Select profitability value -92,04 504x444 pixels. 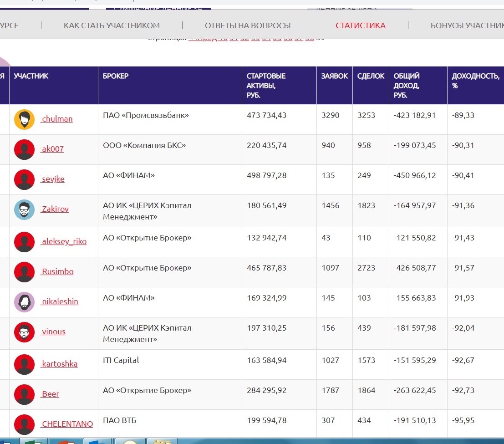coord(463,328)
